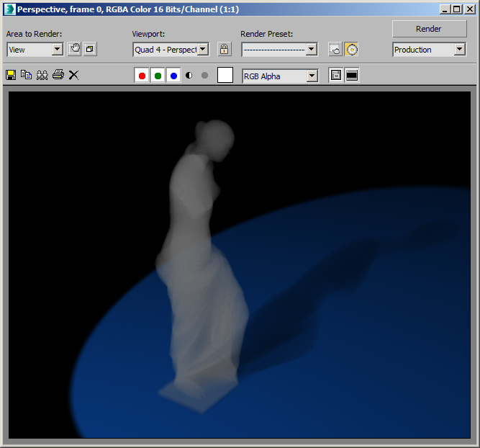Open Render Setup dialog icon
The image size is (480, 448).
coord(335,49)
